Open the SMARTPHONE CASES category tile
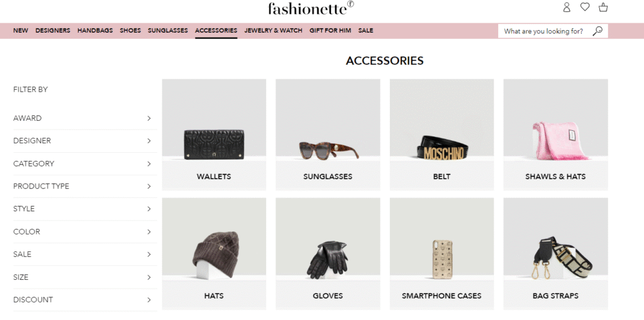This screenshot has width=644, height=320. 441,253
